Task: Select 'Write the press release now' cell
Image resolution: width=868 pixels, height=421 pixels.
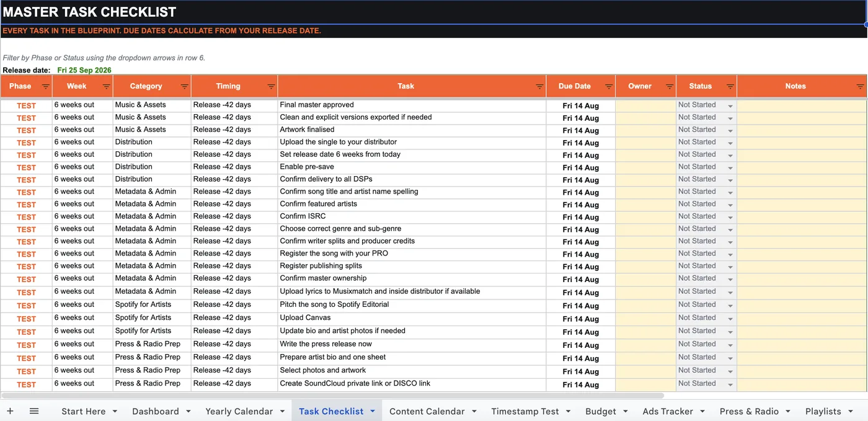Action: point(412,344)
